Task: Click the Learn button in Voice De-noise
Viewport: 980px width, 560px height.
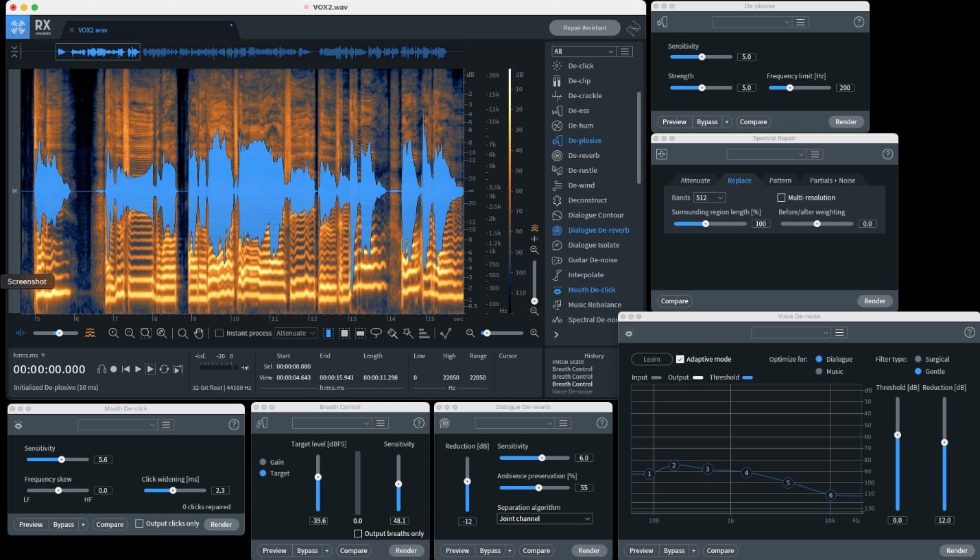Action: point(651,359)
